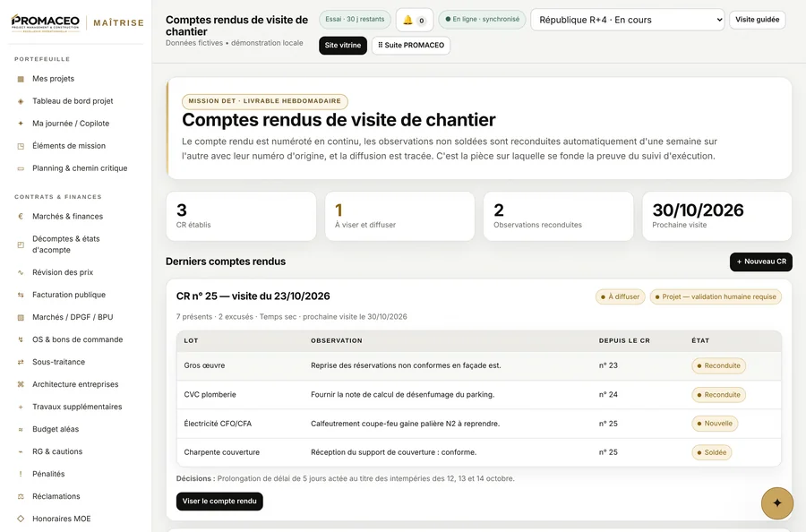This screenshot has height=532, width=806.
Task: Click the Révision des prix icon
Action: pos(21,272)
